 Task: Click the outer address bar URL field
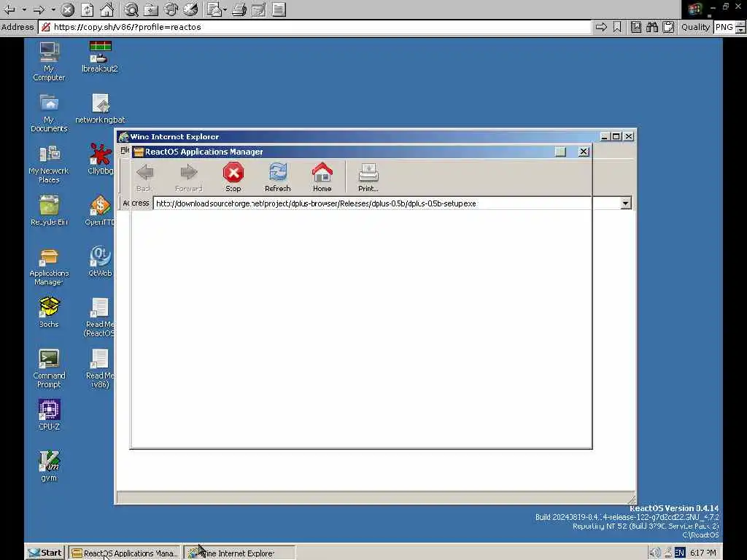coord(314,27)
